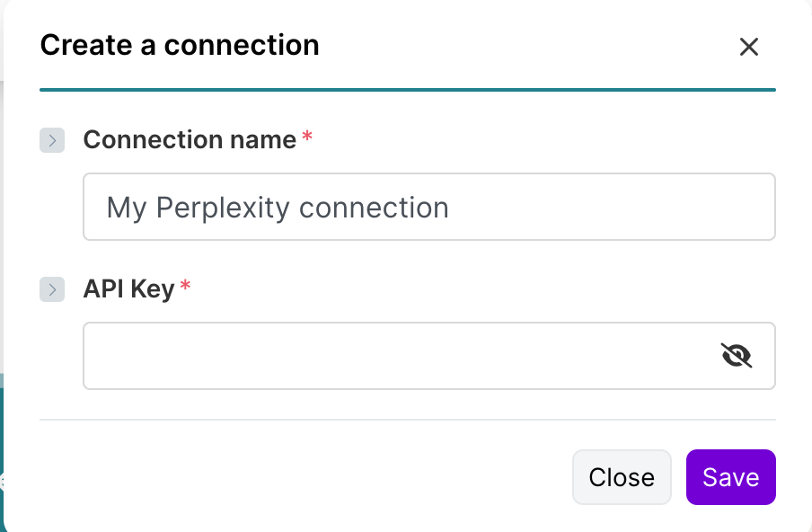812x532 pixels.
Task: Dismiss the dialog using Close
Action: 622,477
